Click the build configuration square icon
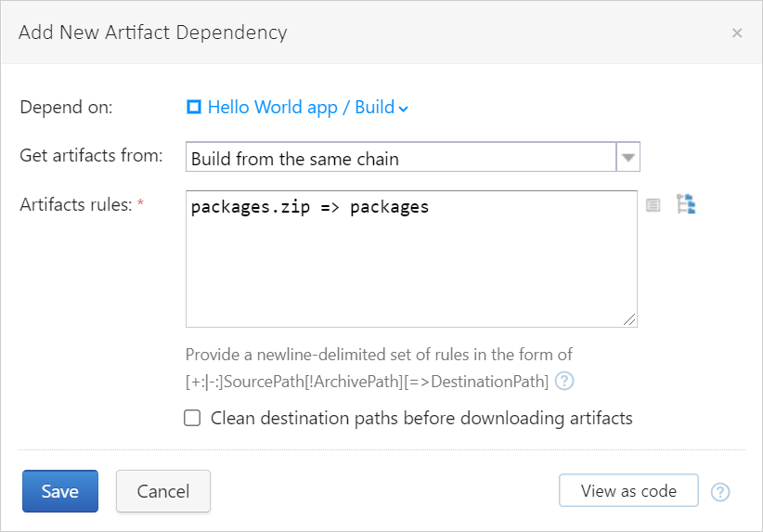 (x=194, y=107)
